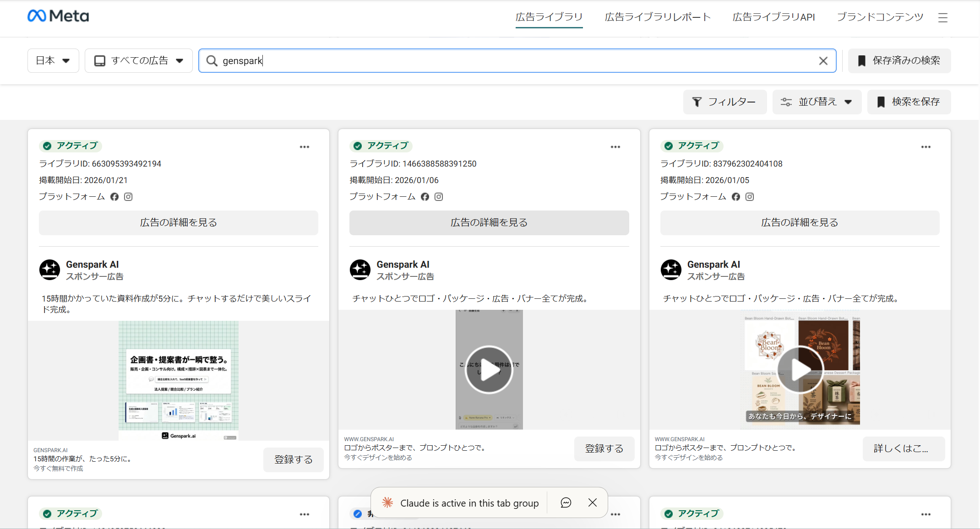Click 広告の詳細を見る on second ad
Screen dimensions: 980x529
coord(489,223)
